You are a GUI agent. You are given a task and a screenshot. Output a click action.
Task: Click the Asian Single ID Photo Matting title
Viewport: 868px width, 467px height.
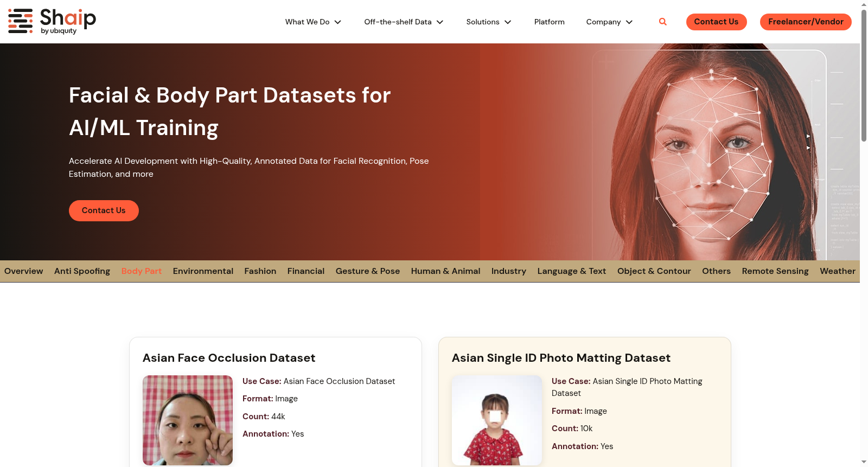pos(561,358)
